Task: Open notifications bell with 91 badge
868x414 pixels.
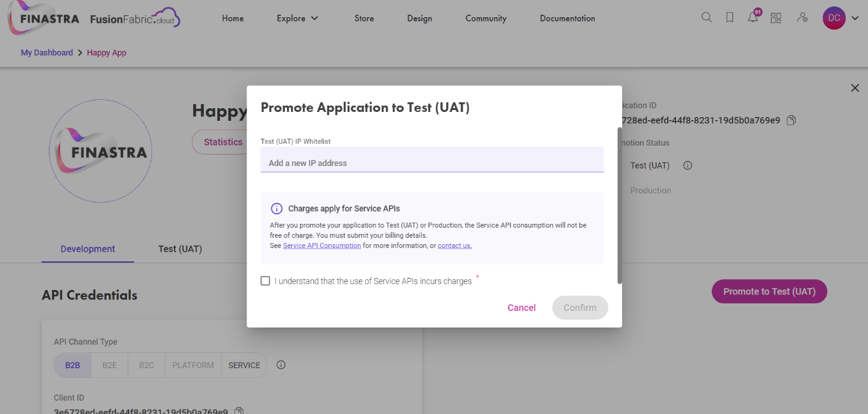Action: pyautogui.click(x=754, y=17)
